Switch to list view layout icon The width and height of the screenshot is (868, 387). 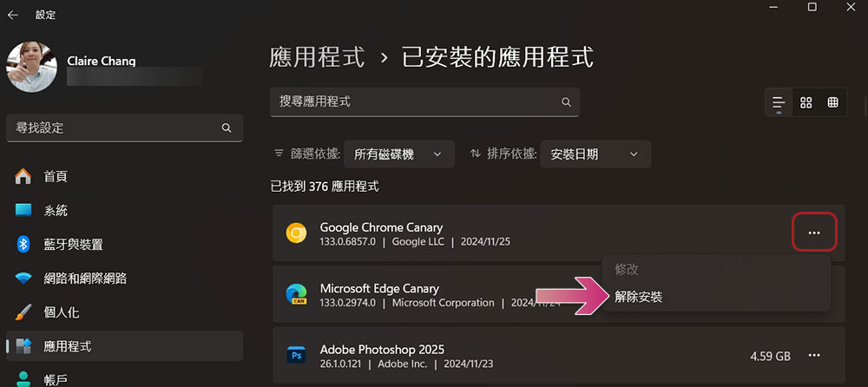coord(779,102)
